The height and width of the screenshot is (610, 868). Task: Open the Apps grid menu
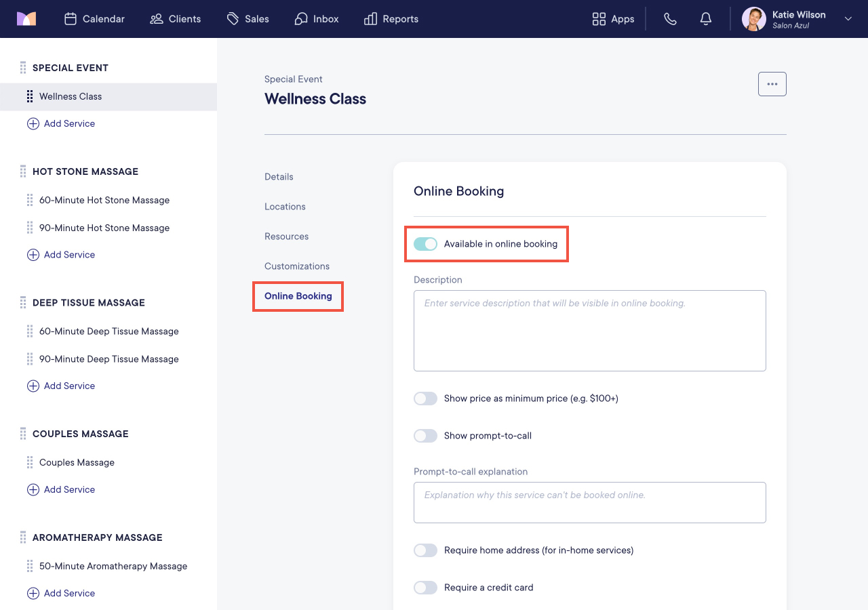(613, 19)
